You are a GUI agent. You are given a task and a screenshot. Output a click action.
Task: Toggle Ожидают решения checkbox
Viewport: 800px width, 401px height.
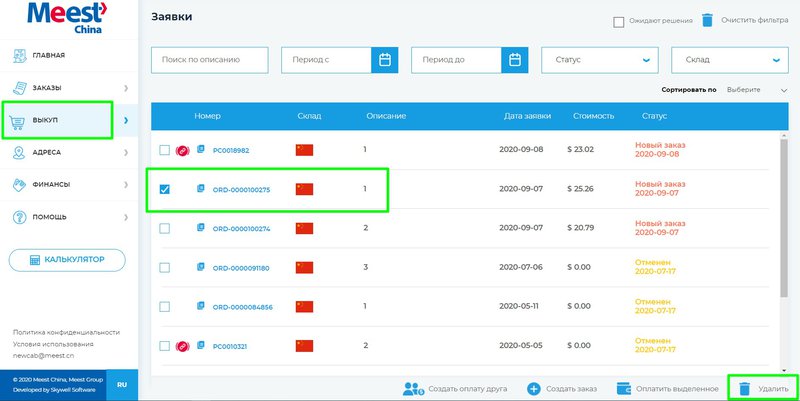click(618, 22)
